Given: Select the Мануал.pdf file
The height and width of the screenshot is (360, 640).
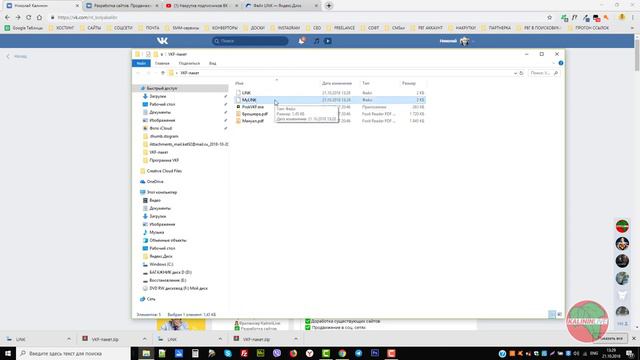Looking at the screenshot, I should pos(329,121).
